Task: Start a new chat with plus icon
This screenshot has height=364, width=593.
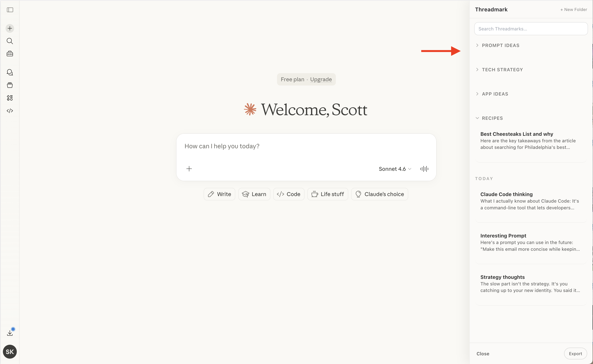Action: [10, 29]
